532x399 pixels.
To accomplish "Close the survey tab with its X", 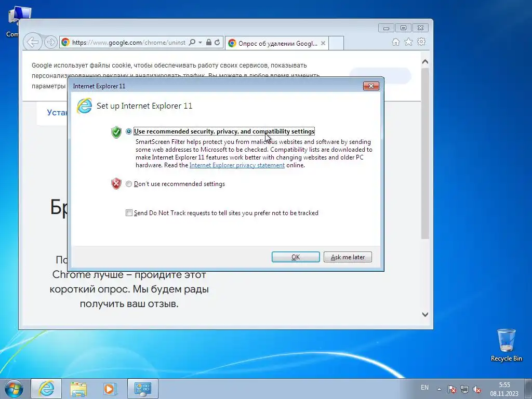I will click(x=323, y=43).
